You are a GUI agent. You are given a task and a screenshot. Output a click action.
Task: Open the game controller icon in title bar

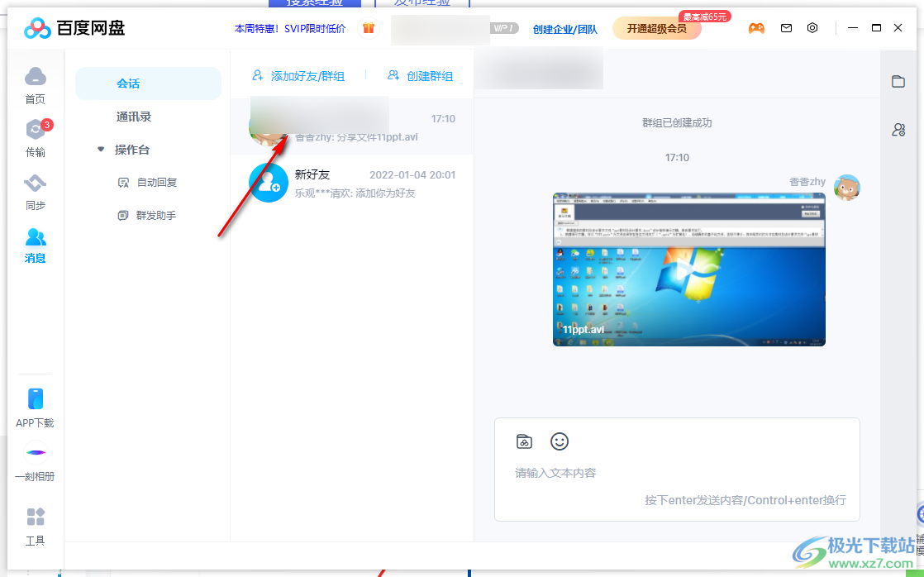point(757,28)
